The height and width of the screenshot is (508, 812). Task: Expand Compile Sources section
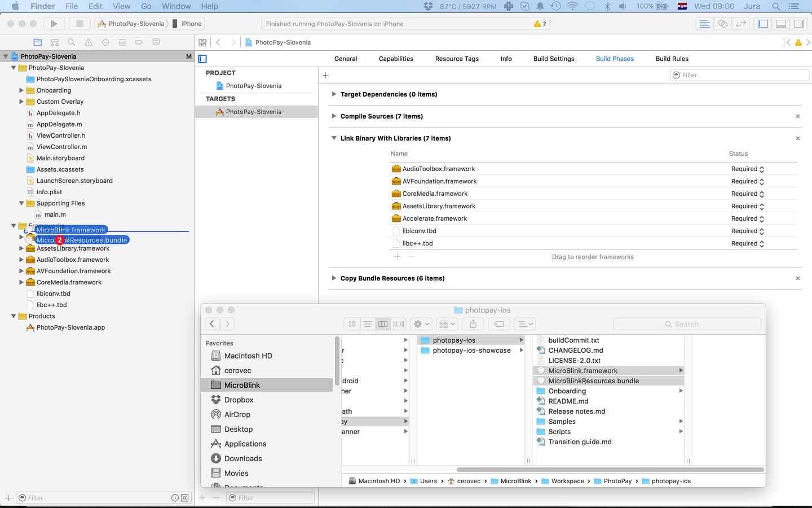[334, 116]
